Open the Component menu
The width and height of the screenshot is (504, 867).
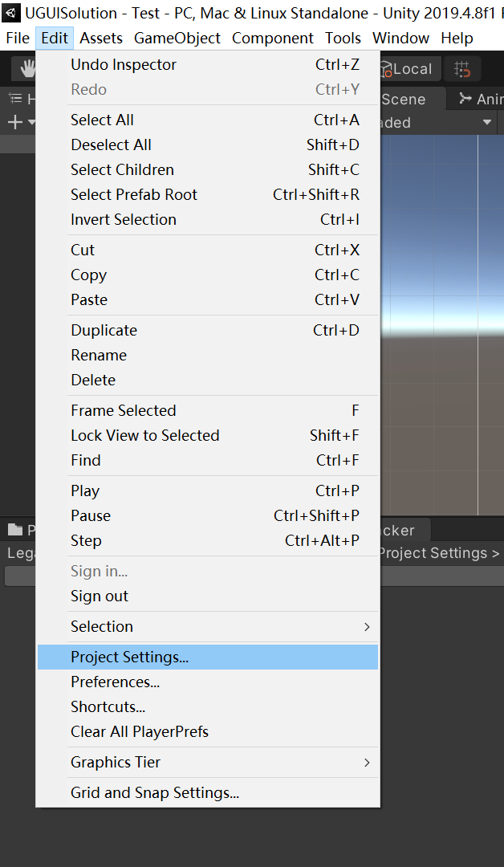273,39
